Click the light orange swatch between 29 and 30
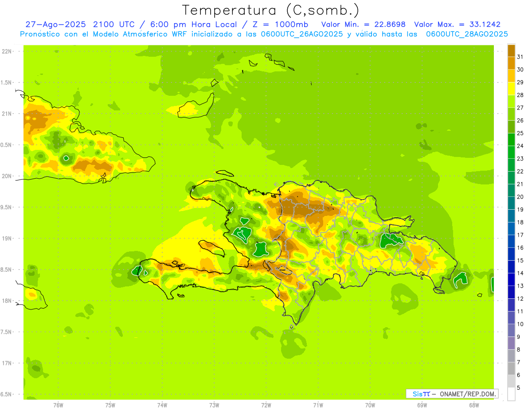 511,76
